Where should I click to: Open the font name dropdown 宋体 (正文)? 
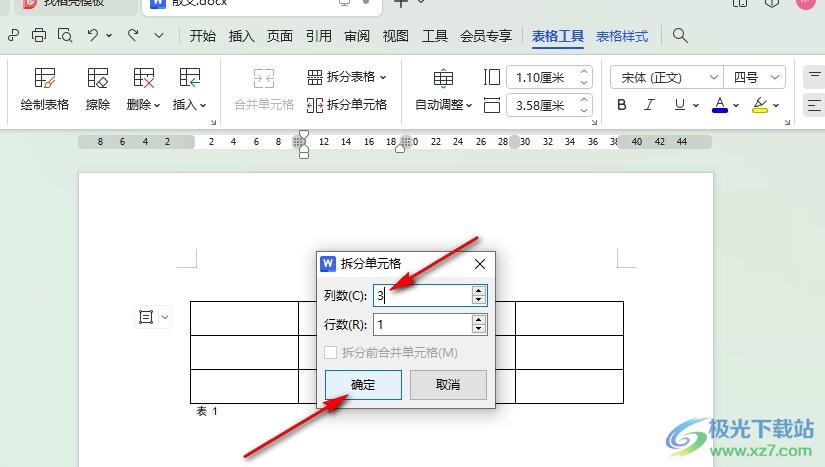pyautogui.click(x=666, y=77)
